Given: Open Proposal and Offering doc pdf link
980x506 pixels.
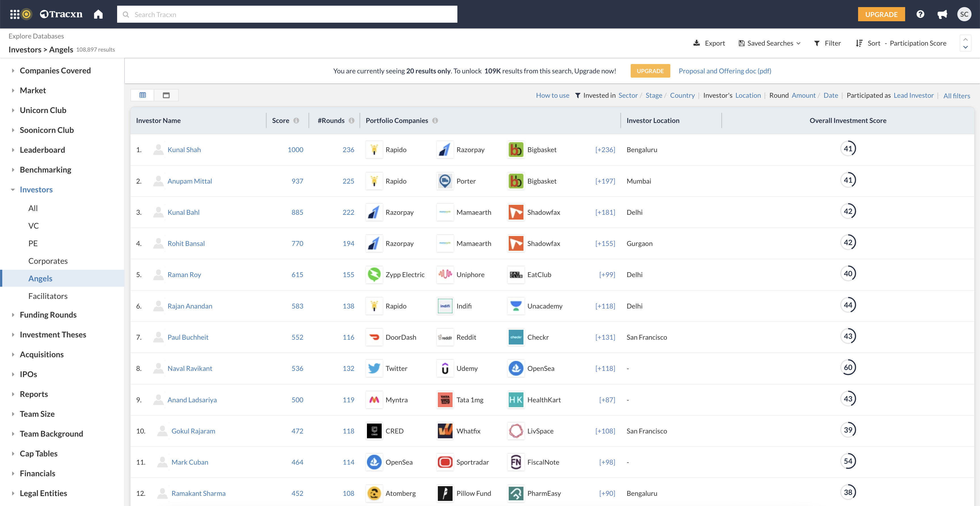Looking at the screenshot, I should (x=725, y=71).
